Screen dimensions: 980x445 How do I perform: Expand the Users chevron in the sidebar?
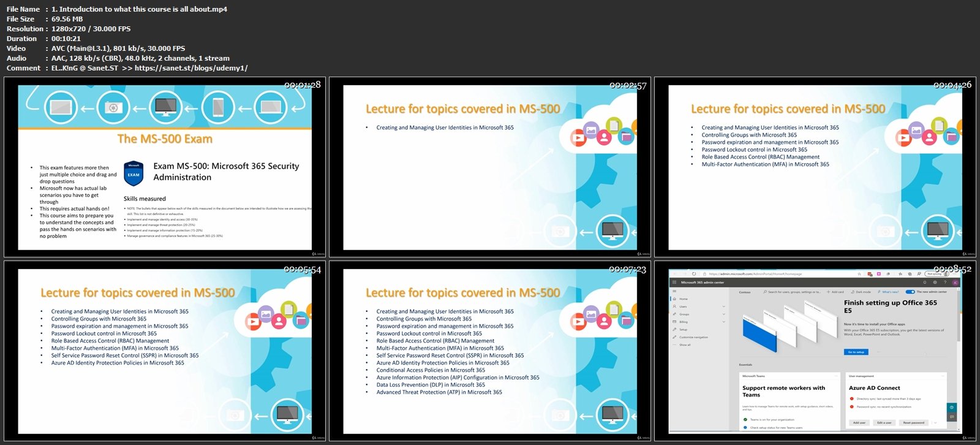point(723,306)
